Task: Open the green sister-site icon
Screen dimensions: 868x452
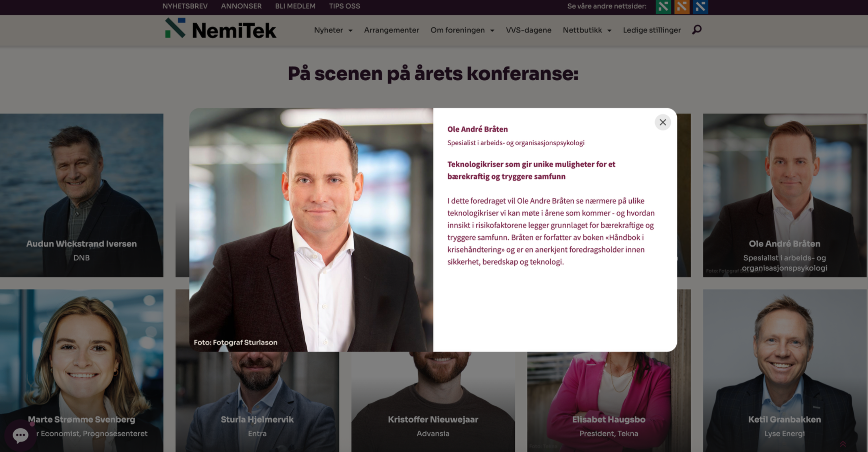Action: (663, 6)
